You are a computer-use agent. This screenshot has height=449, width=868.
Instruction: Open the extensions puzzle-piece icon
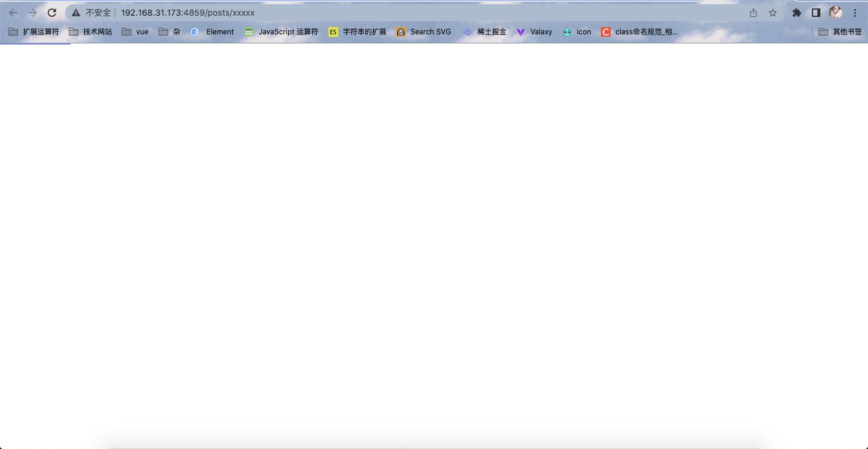[x=796, y=12]
